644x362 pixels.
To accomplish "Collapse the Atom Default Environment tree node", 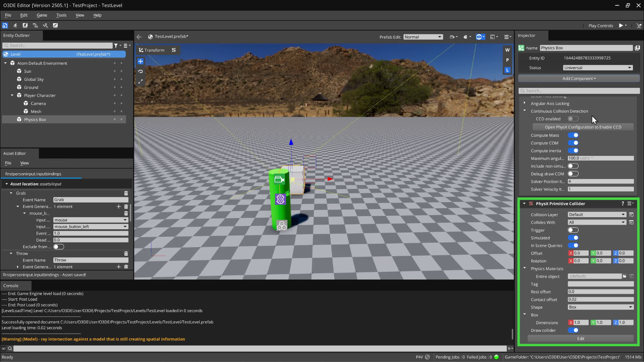I will [5, 63].
